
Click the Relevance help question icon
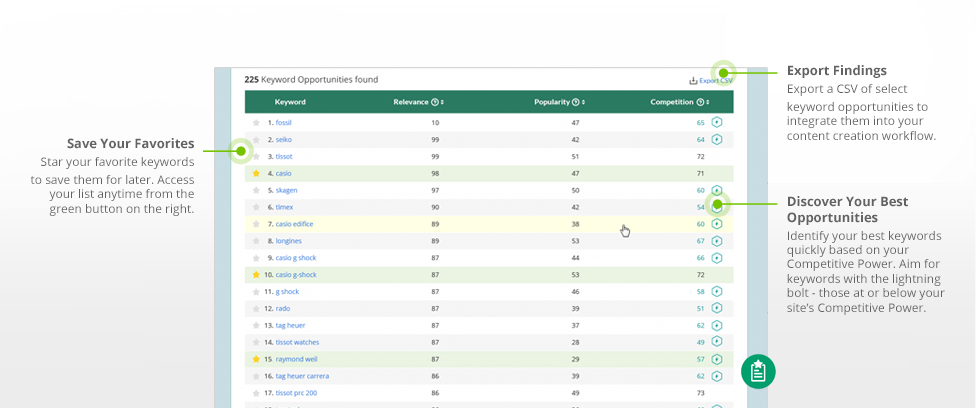click(x=434, y=102)
